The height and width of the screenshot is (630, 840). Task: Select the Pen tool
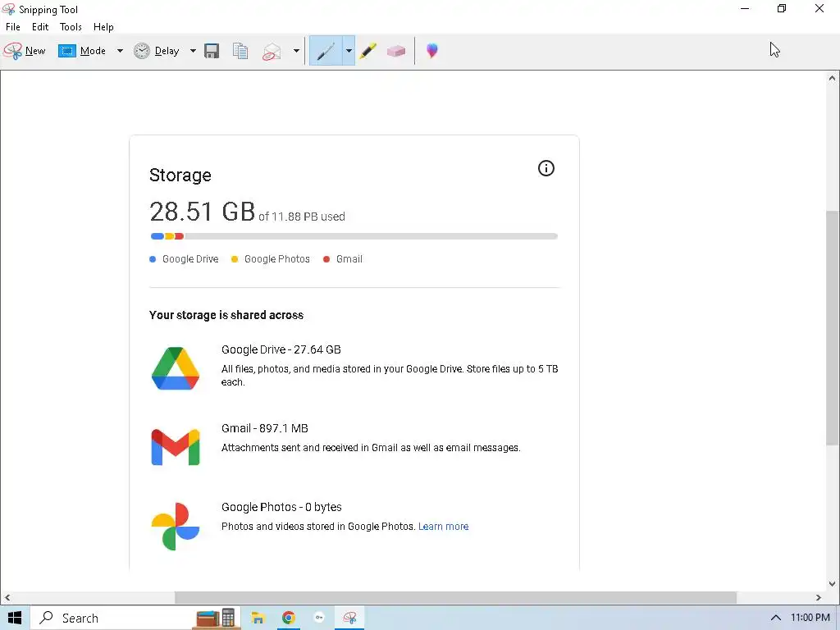point(326,51)
